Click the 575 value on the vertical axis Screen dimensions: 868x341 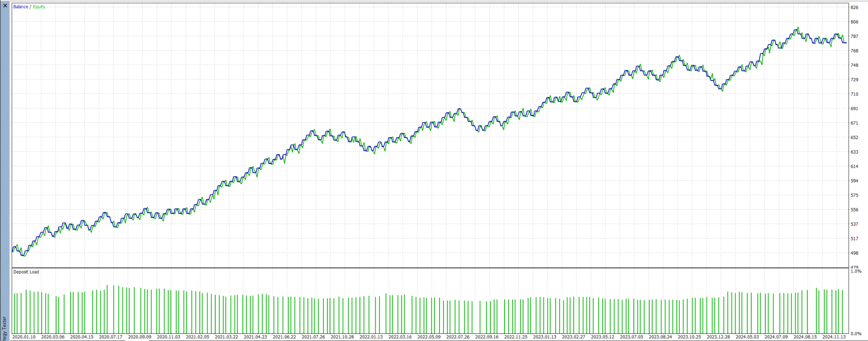point(854,195)
